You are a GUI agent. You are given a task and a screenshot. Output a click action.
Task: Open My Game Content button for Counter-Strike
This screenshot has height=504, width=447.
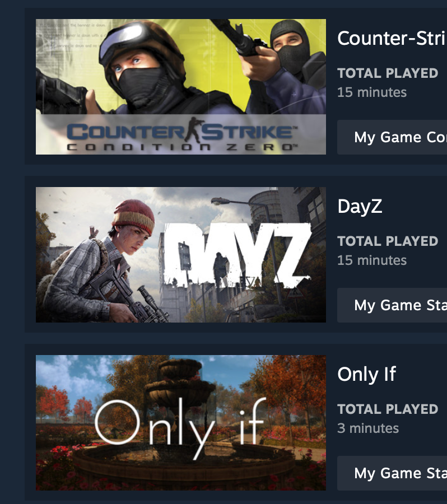[392, 137]
